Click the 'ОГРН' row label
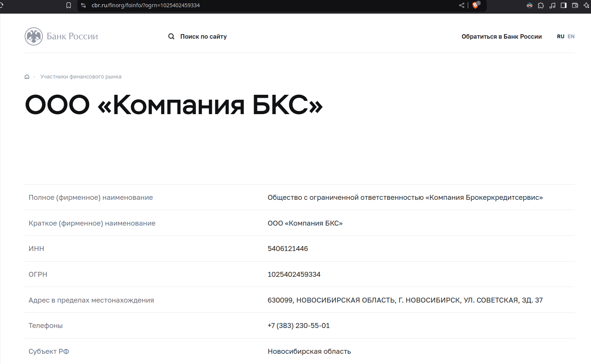Viewport: 591px width, 364px height. (x=38, y=275)
